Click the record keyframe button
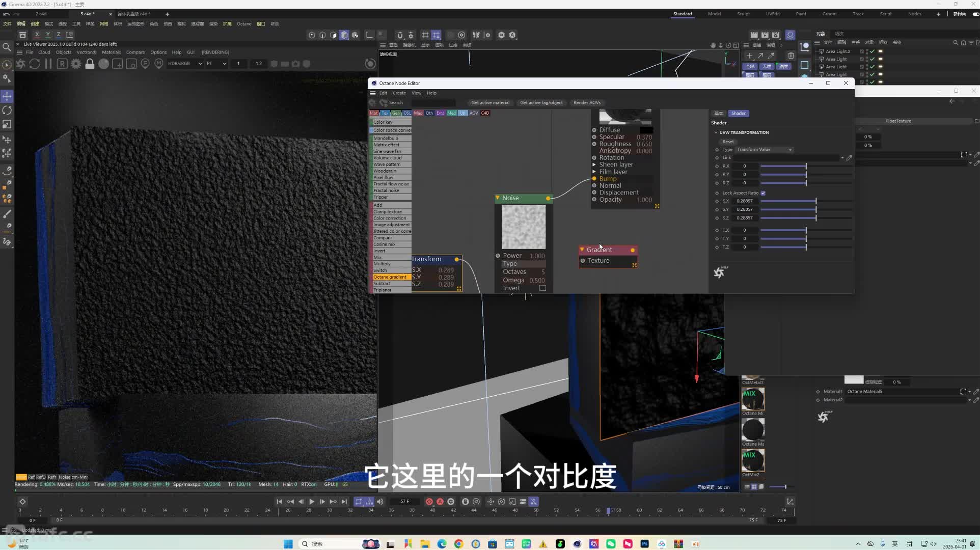The image size is (980, 550). (x=429, y=502)
